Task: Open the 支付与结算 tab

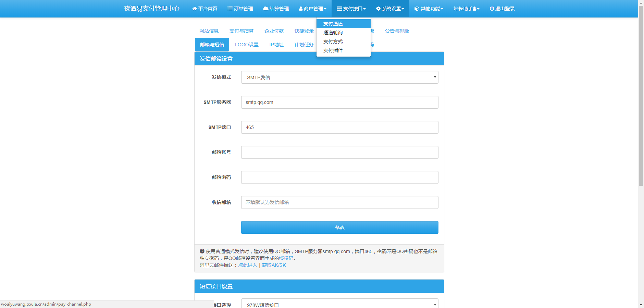Action: pos(241,31)
